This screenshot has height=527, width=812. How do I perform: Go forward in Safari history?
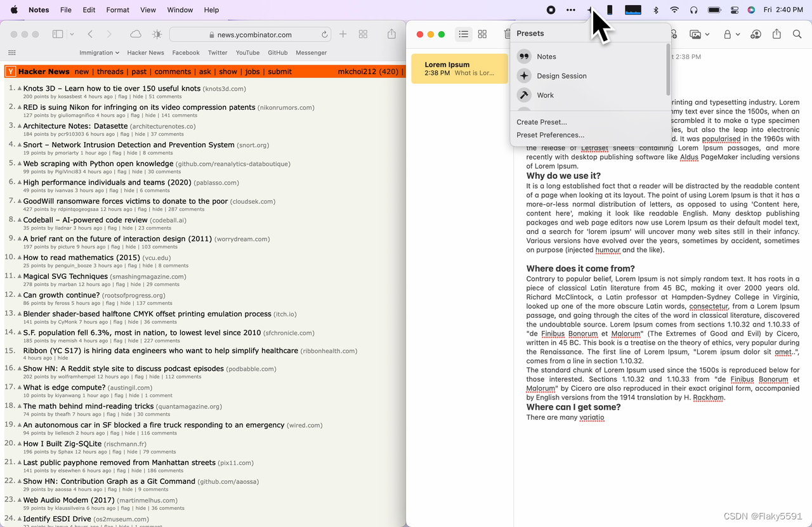[109, 34]
